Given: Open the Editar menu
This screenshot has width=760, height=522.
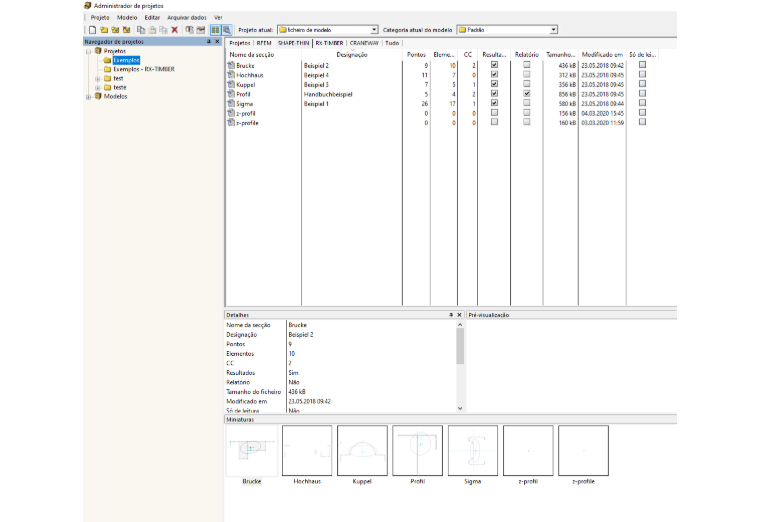Looking at the screenshot, I should pos(152,17).
